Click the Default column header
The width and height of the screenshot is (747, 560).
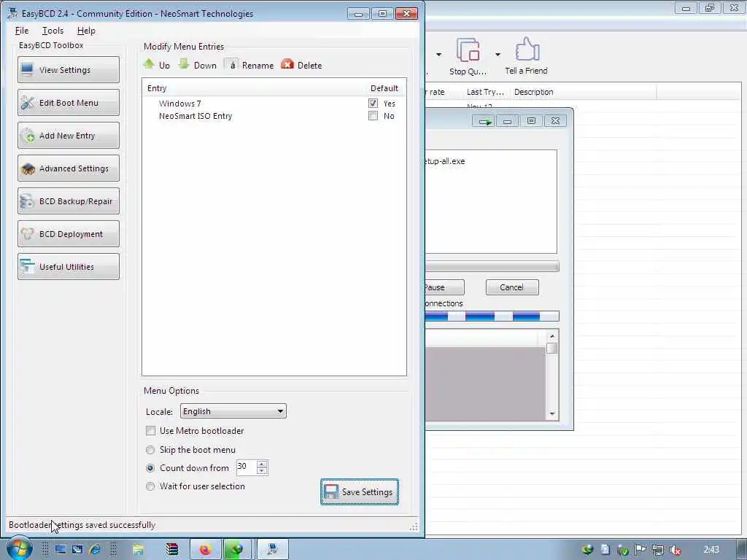385,88
